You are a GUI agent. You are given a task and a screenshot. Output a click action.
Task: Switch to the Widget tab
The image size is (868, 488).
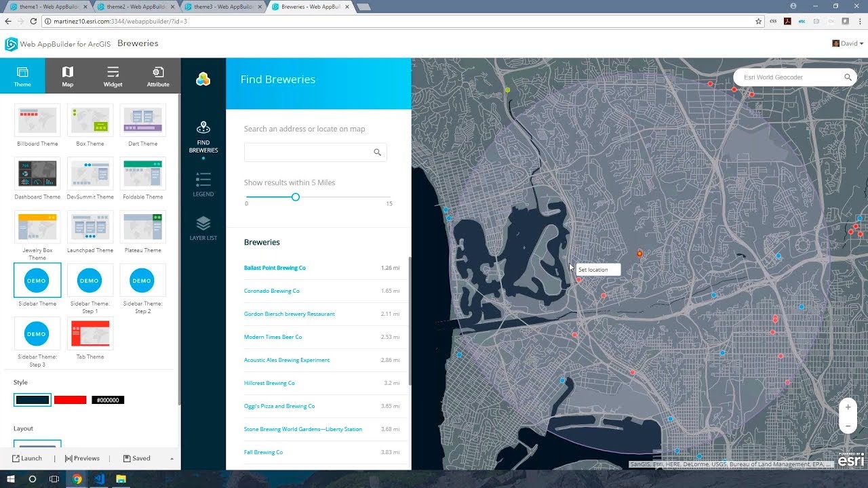(x=113, y=75)
